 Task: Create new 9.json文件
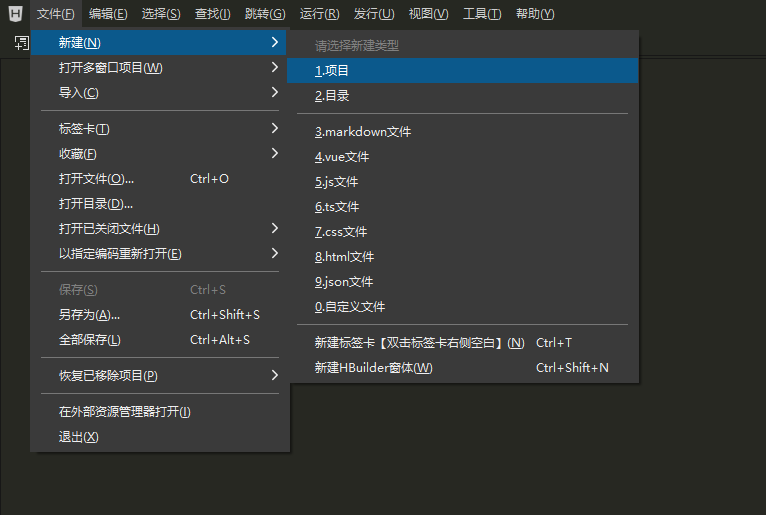point(463,281)
